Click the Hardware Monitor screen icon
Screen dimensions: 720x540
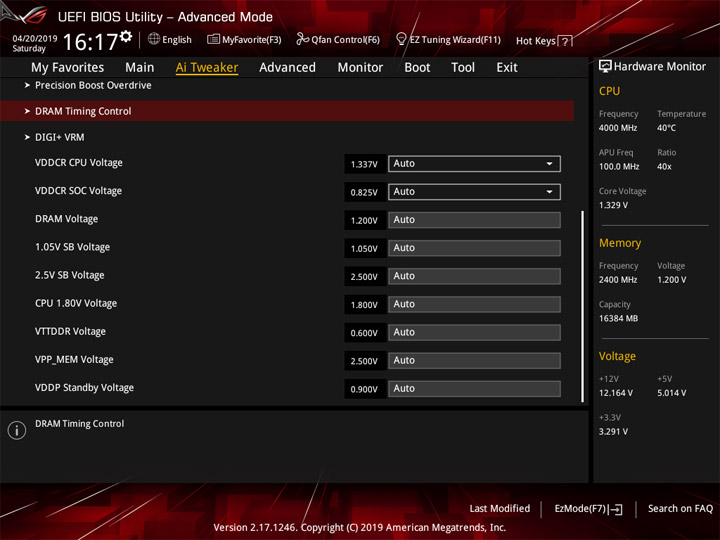tap(605, 67)
